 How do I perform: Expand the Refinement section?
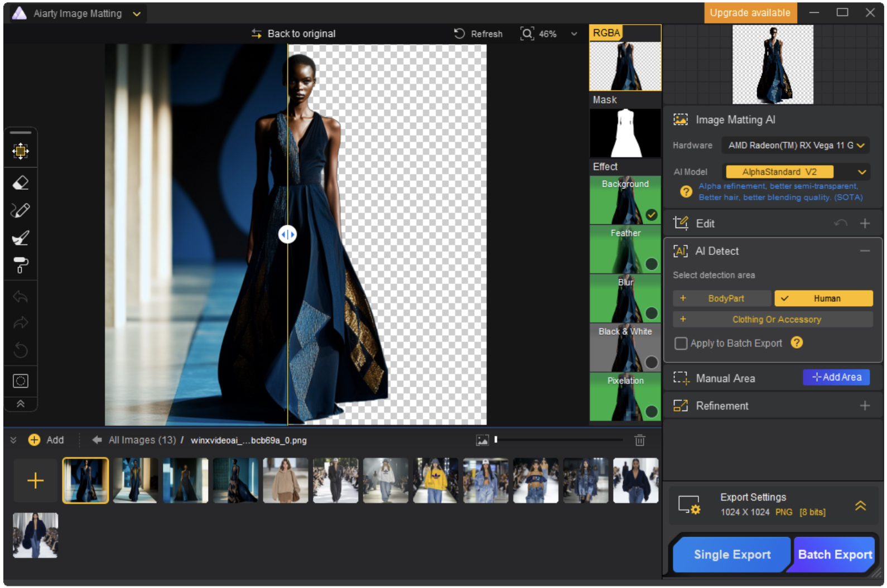click(x=865, y=406)
